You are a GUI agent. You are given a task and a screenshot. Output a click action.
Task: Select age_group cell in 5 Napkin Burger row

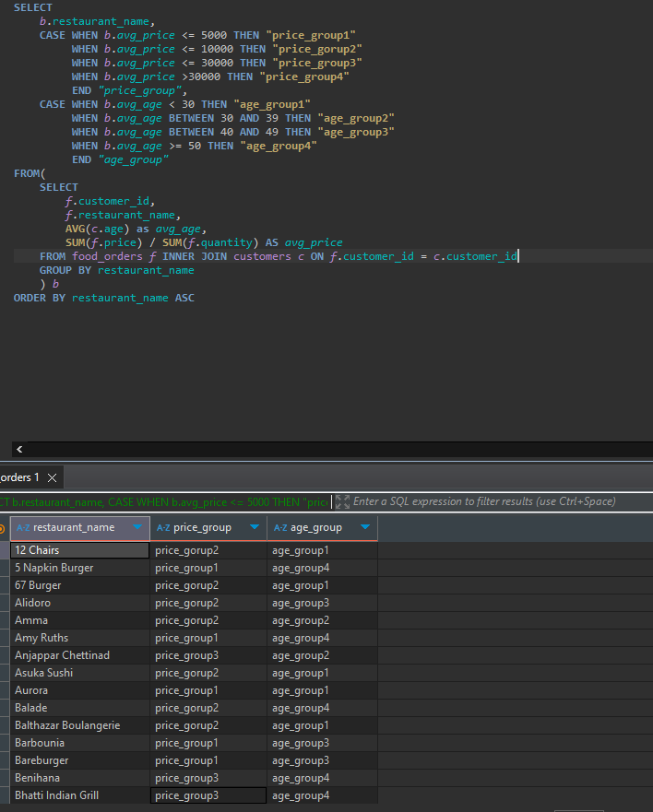(x=323, y=568)
